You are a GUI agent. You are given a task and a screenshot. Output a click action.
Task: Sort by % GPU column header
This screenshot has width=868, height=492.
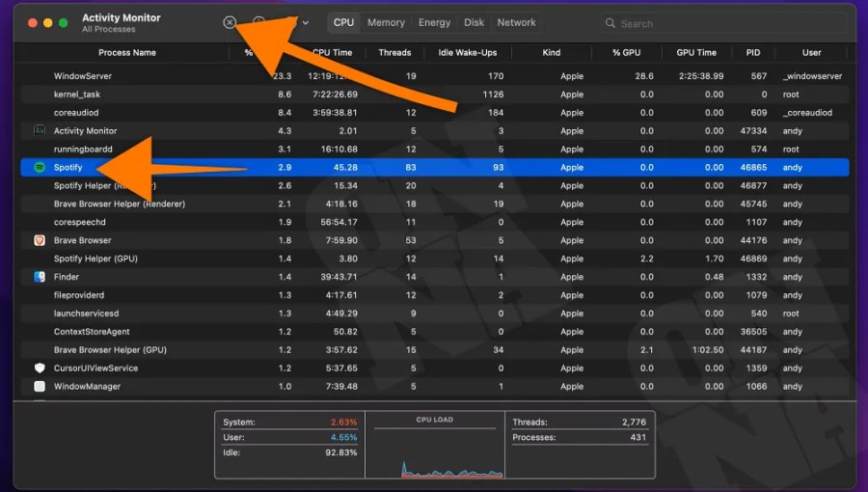tap(626, 52)
